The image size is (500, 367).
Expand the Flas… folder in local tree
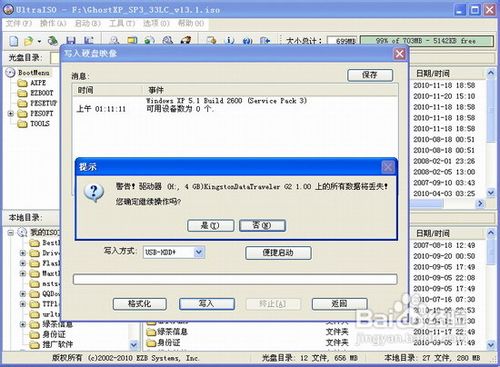pos(23,263)
